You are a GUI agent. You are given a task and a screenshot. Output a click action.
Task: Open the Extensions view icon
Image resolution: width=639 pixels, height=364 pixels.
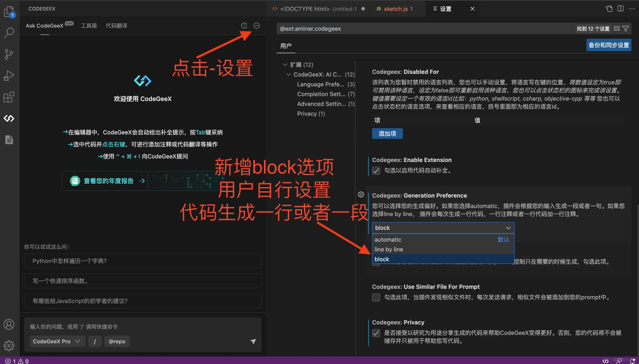pos(9,97)
